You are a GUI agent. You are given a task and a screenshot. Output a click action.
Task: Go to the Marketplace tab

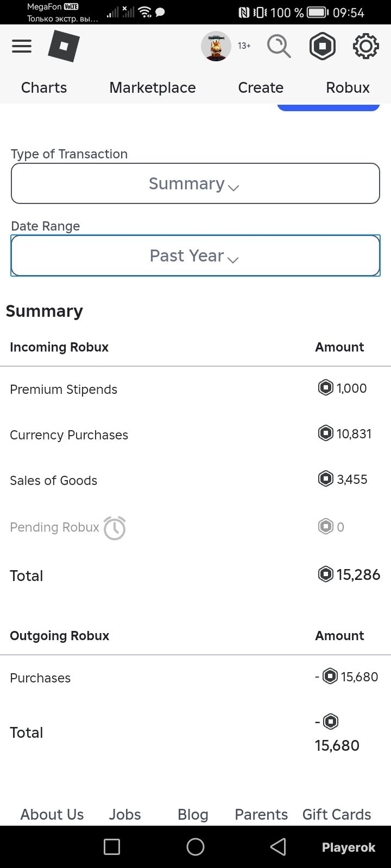pos(153,87)
